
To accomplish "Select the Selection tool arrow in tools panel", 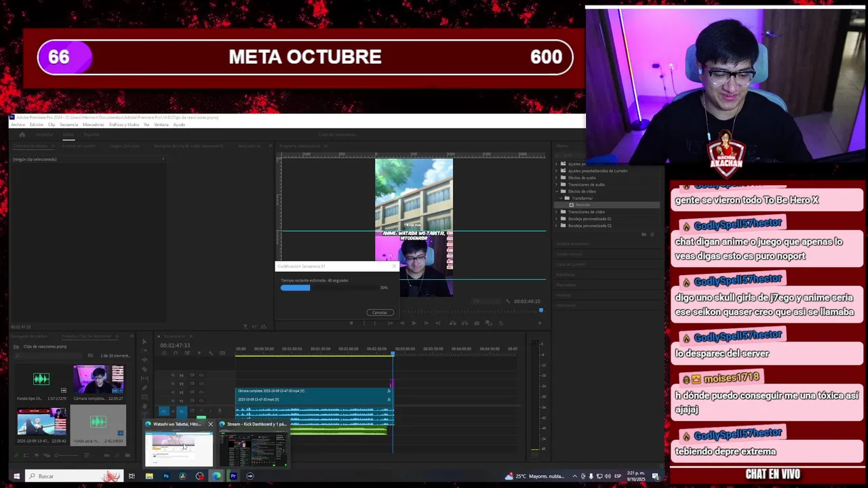I will click(x=144, y=342).
